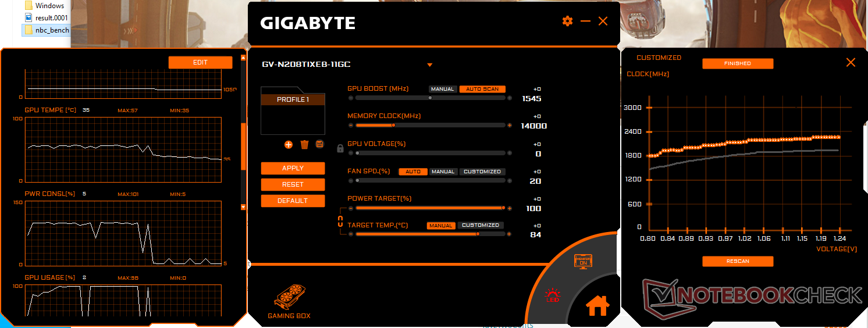Click the power target slider track
This screenshot has height=328, width=868.
[x=430, y=208]
